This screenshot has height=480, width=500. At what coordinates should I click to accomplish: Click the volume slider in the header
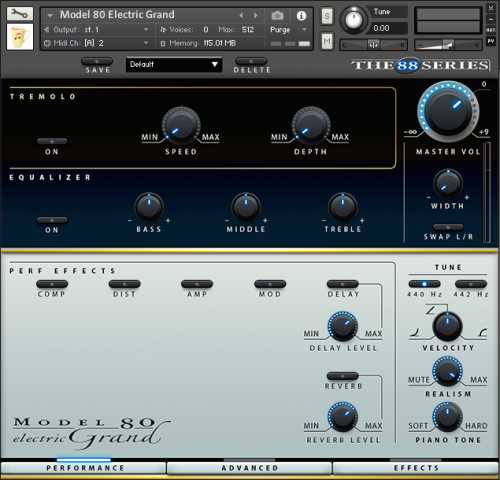pos(448,44)
